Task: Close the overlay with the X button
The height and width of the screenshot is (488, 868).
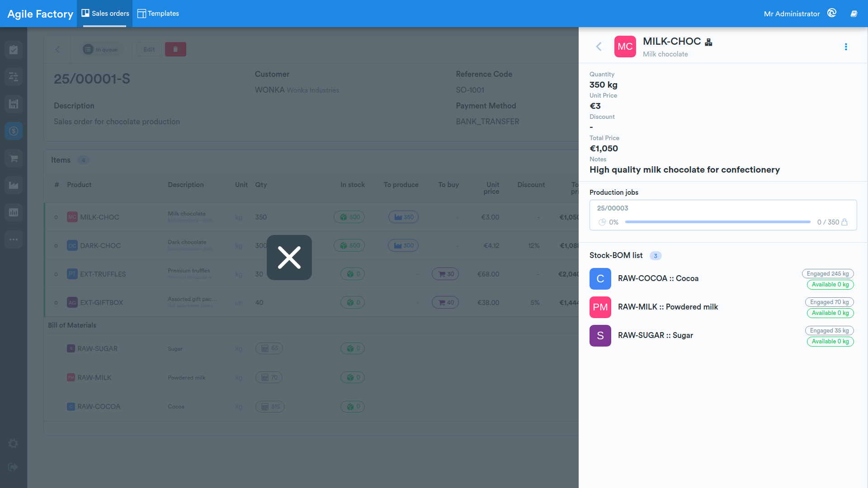Action: click(x=289, y=258)
